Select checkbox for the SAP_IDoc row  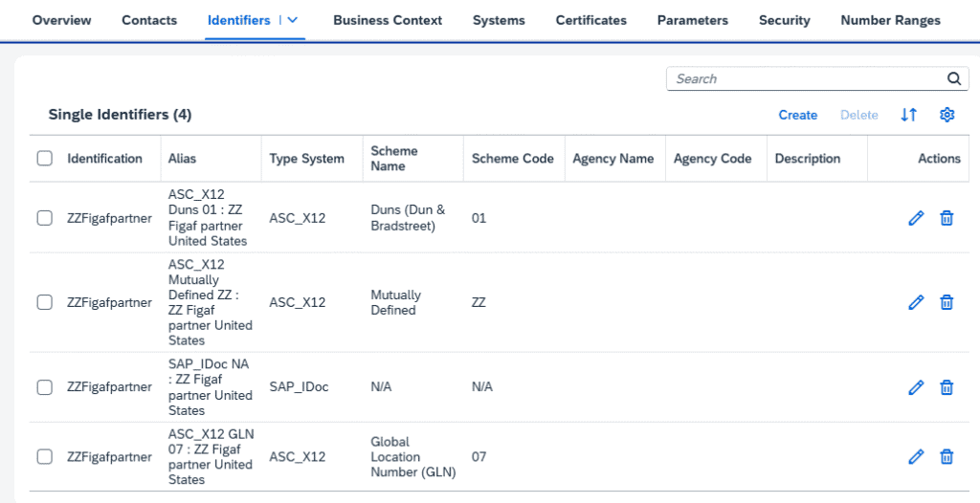click(44, 387)
